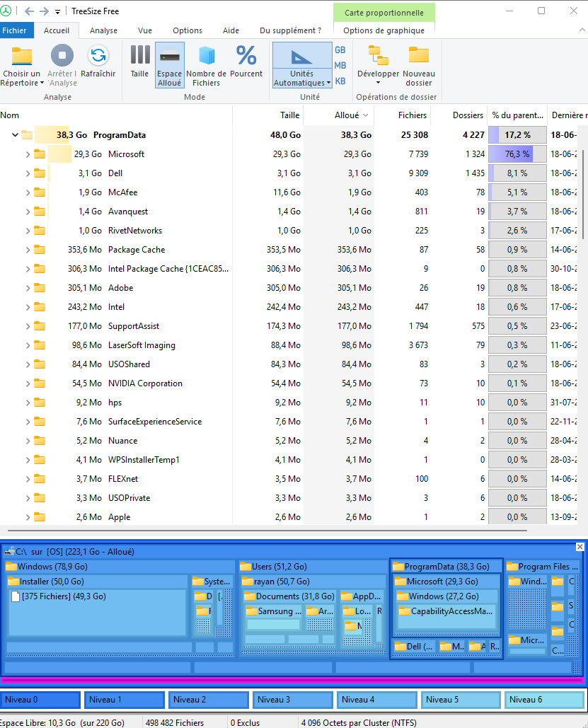Switch to Taille display mode
The image size is (588, 728).
pos(140,62)
